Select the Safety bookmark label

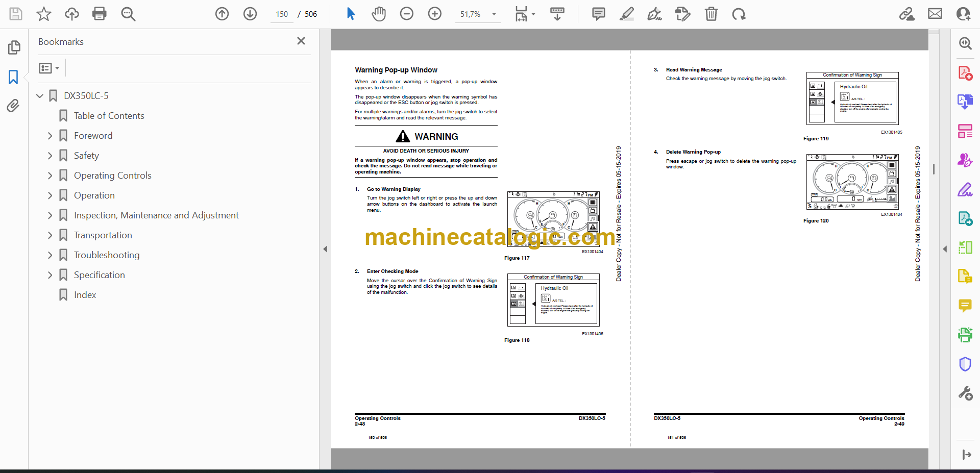pyautogui.click(x=86, y=156)
